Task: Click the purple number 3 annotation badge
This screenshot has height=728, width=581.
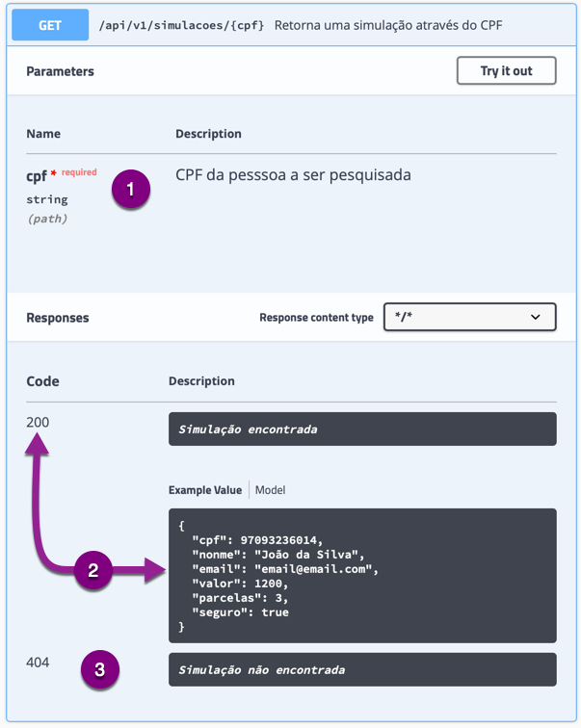Action: pos(100,669)
